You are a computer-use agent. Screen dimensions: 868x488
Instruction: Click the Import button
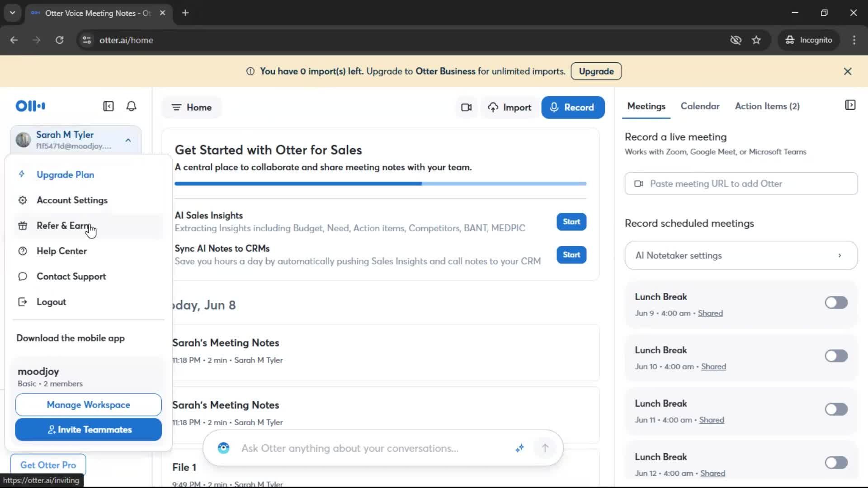(509, 108)
